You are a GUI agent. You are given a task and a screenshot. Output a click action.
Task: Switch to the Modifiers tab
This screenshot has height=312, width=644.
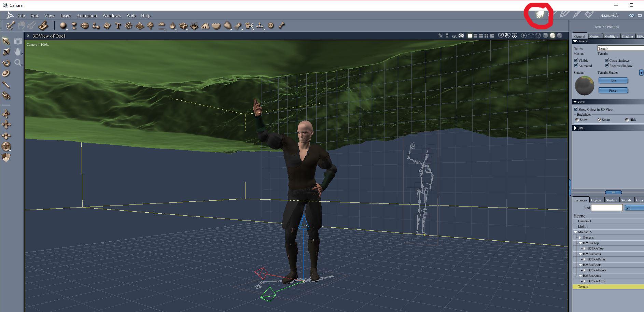coord(611,36)
